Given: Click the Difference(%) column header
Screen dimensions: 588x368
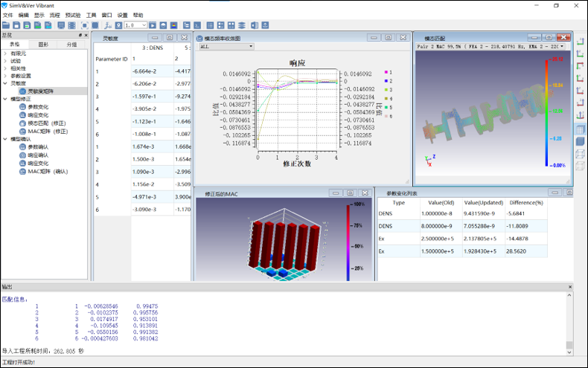Looking at the screenshot, I should 526,202.
